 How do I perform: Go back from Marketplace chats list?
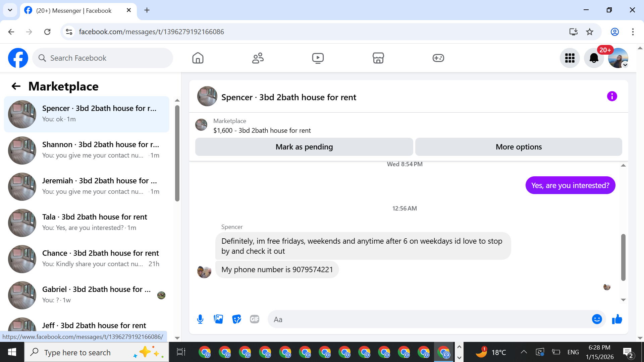point(16,86)
